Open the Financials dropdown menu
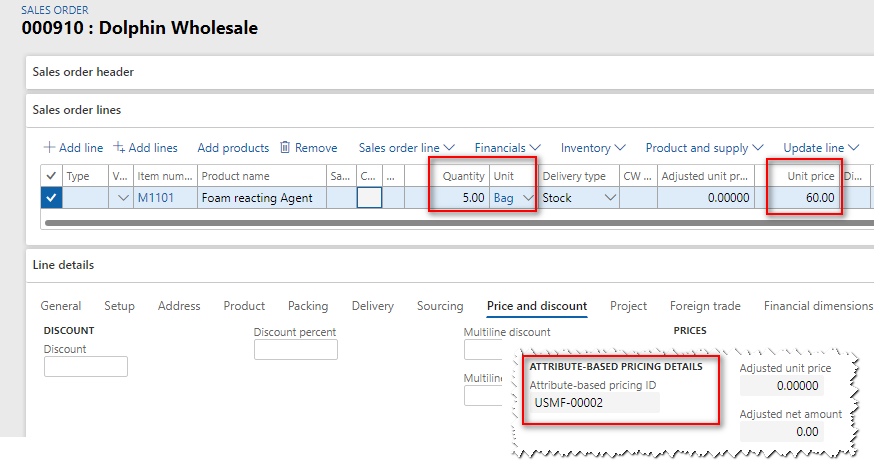 [x=507, y=148]
